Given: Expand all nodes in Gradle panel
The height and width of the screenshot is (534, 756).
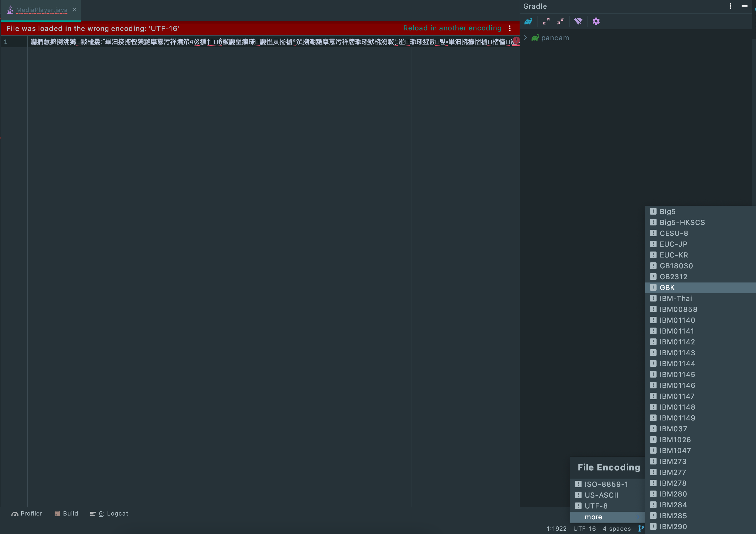Looking at the screenshot, I should click(546, 21).
